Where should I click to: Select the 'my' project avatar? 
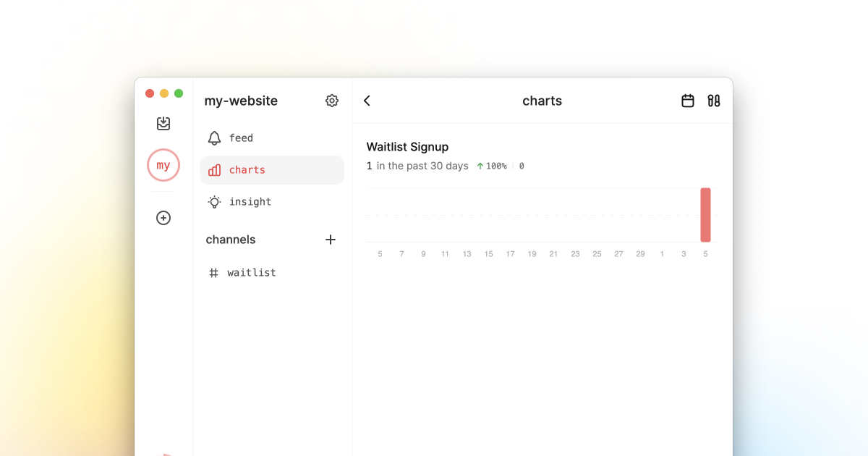pos(163,165)
